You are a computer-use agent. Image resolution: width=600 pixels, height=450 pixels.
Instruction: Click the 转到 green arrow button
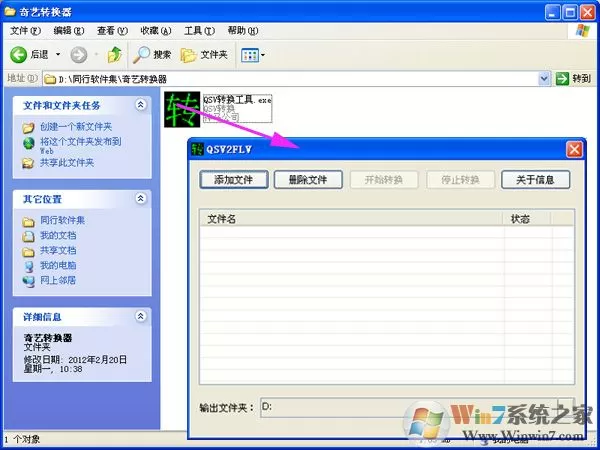point(573,79)
